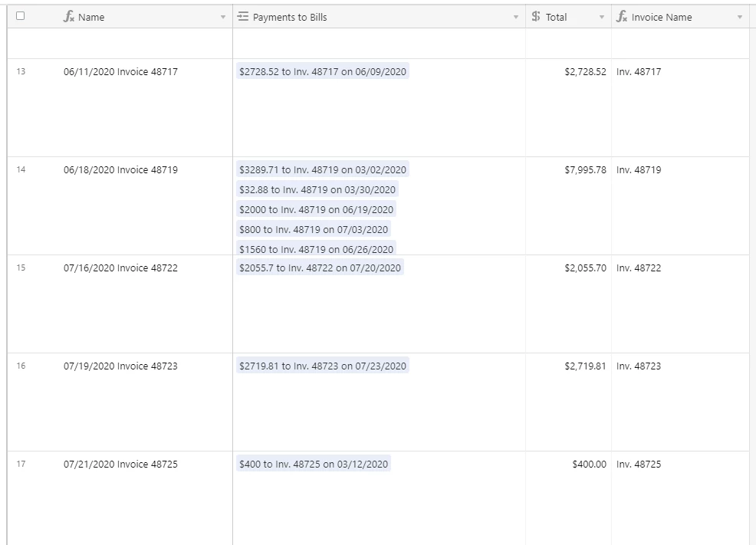Image resolution: width=756 pixels, height=545 pixels.
Task: Click cell 07/21/2020 Invoice 48725
Action: 120,497
